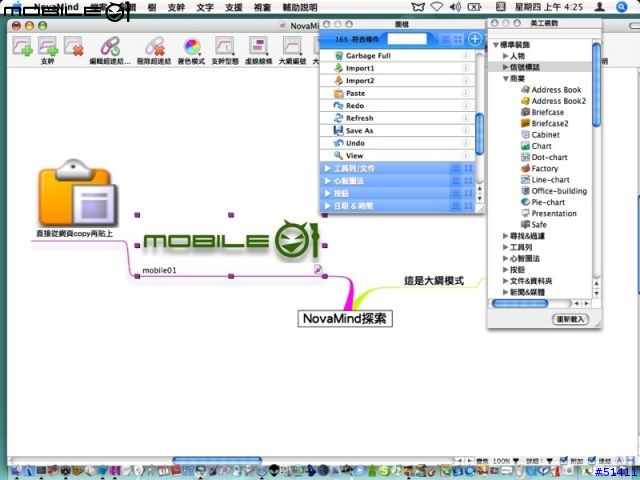This screenshot has width=640, height=480.
Task: Click the delete branch toolbar icon
Action: [73, 46]
